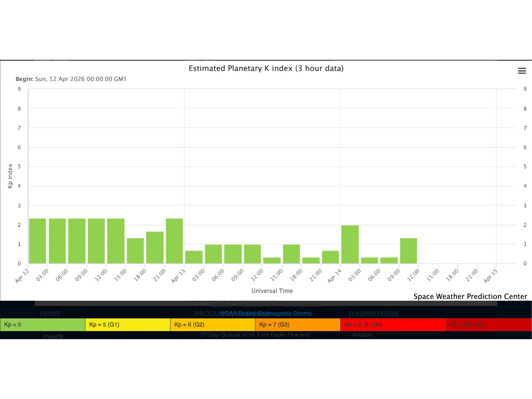The height and width of the screenshot is (399, 532).
Task: Open the Impacts link
Action: 53,336
